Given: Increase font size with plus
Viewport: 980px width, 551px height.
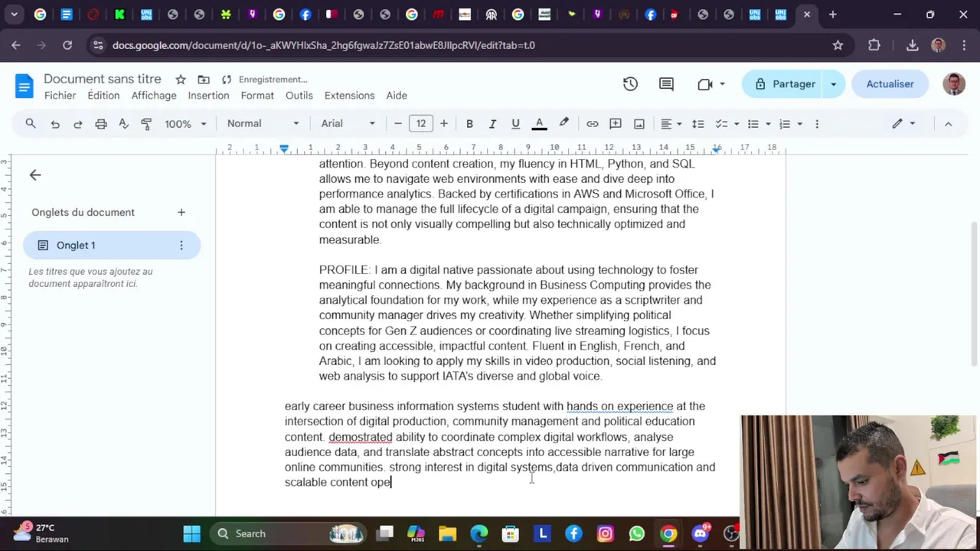Looking at the screenshot, I should [x=443, y=123].
